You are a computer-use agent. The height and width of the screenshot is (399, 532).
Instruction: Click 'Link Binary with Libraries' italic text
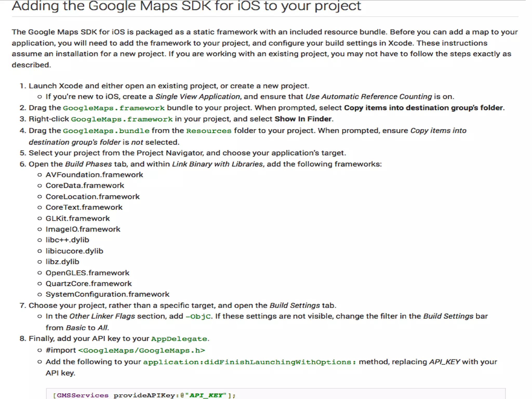[217, 164]
